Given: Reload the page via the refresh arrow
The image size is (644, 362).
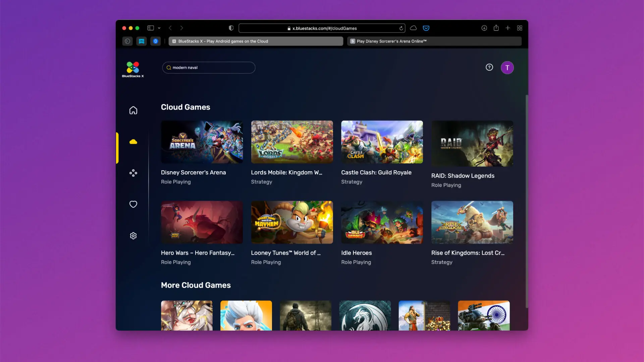Looking at the screenshot, I should (401, 28).
